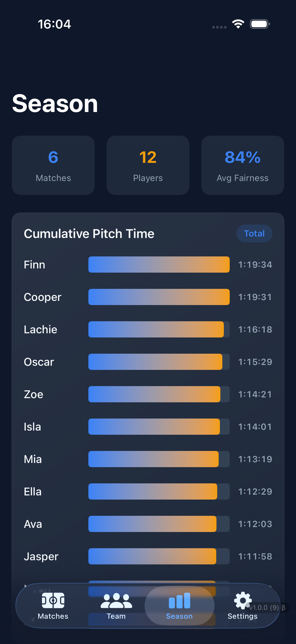Viewport: 296px width, 644px height.
Task: Tap the Cumulative Pitch Time heading
Action: point(89,234)
